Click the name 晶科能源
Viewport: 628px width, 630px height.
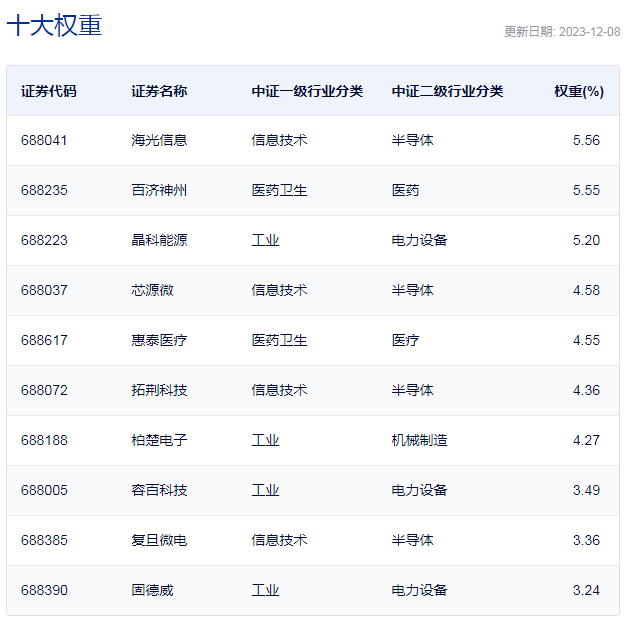159,240
